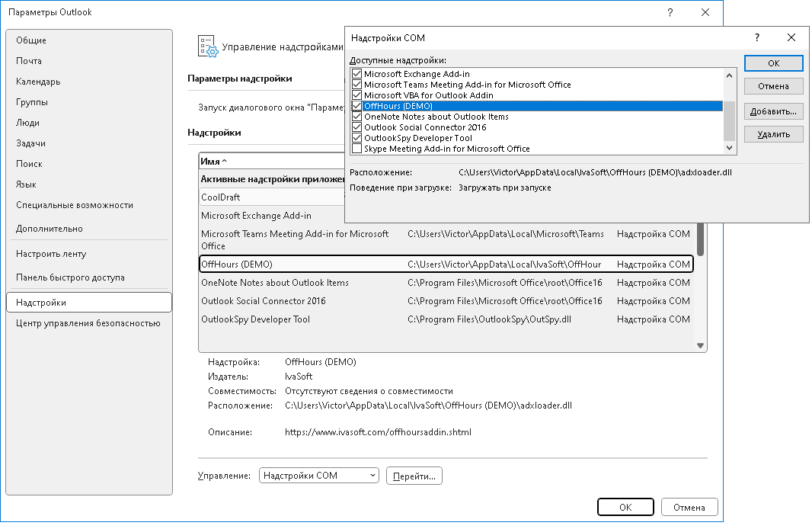The height and width of the screenshot is (529, 812).
Task: Open the Календарь settings category
Action: (89, 82)
